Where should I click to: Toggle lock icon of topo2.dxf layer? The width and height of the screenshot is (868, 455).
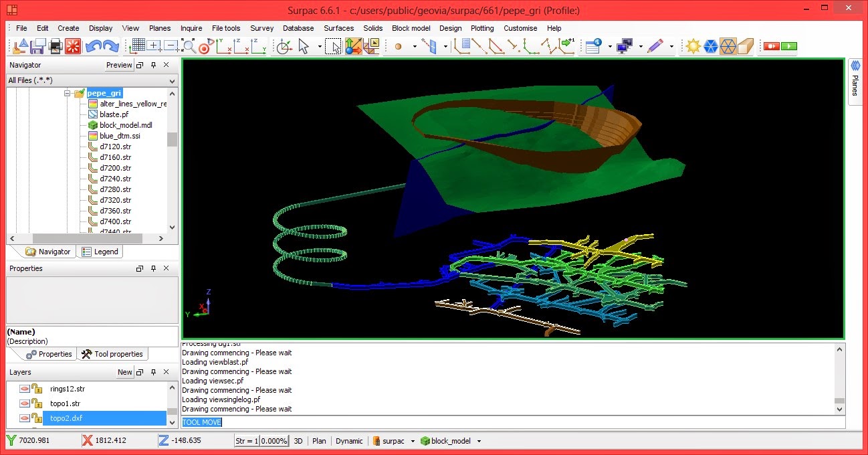click(x=37, y=418)
